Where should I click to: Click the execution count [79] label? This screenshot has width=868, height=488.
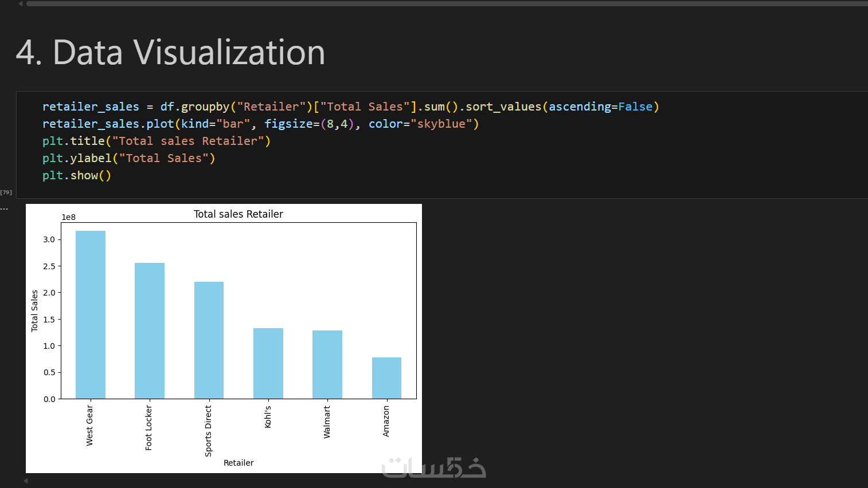pos(6,192)
